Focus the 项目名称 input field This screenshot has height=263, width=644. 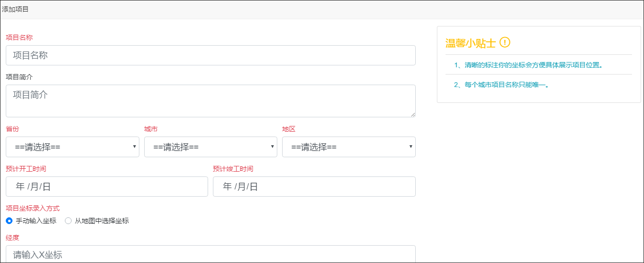coord(211,55)
